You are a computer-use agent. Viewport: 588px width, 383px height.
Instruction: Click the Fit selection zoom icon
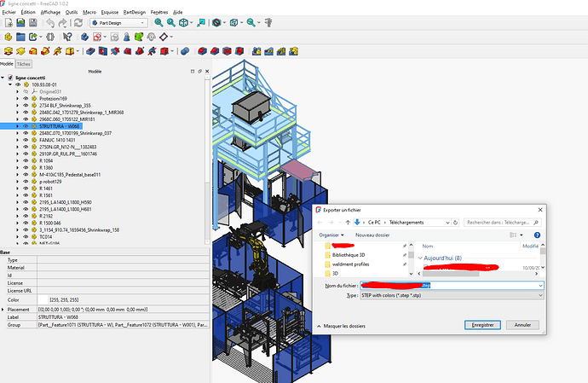click(x=171, y=23)
